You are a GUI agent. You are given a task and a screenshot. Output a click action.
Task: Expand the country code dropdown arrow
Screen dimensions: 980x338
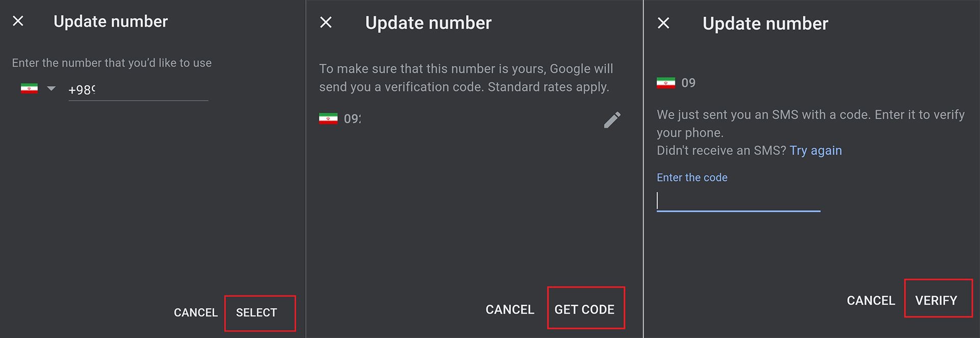click(x=51, y=89)
